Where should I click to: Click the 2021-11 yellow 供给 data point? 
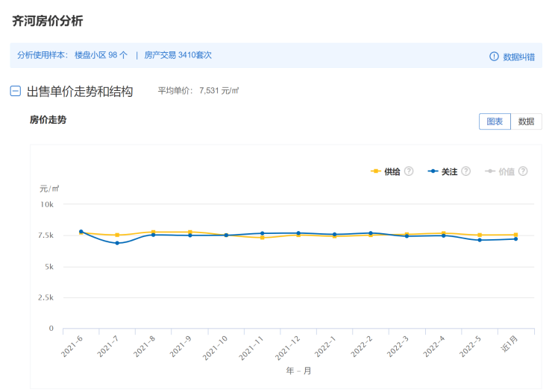(263, 238)
